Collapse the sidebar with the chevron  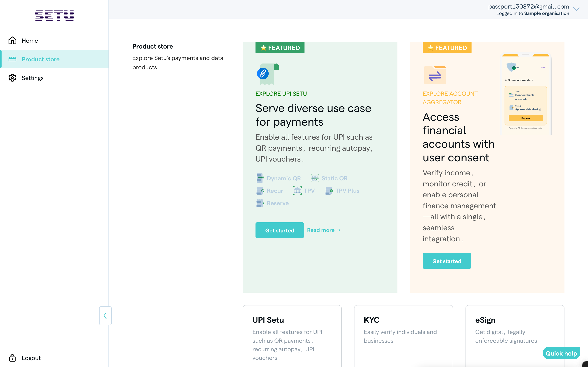pos(105,316)
